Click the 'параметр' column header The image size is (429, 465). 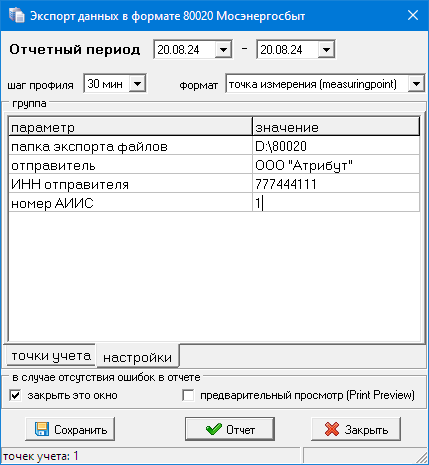[x=130, y=127]
